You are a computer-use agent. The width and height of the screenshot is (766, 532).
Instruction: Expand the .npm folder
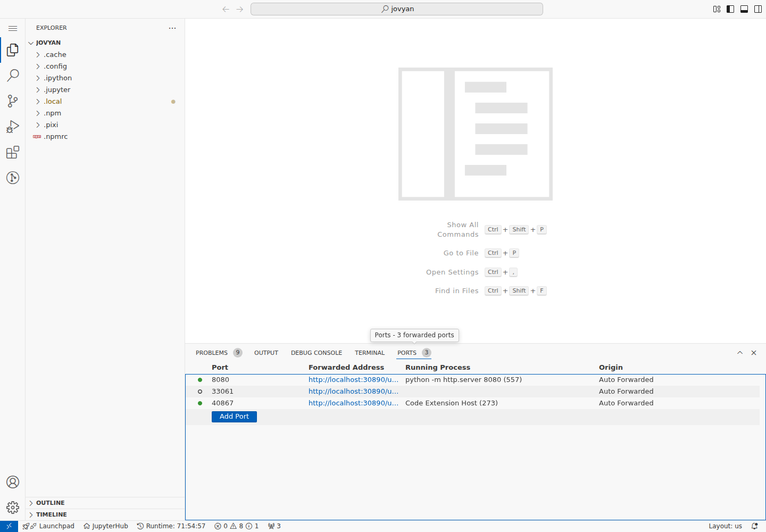coord(105,113)
